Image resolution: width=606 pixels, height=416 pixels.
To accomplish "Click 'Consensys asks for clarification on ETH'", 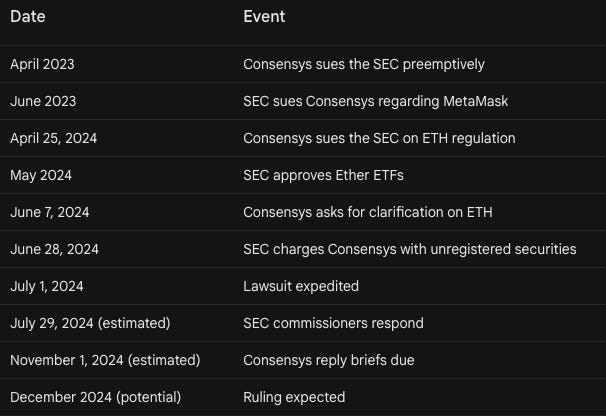I will pyautogui.click(x=368, y=212).
